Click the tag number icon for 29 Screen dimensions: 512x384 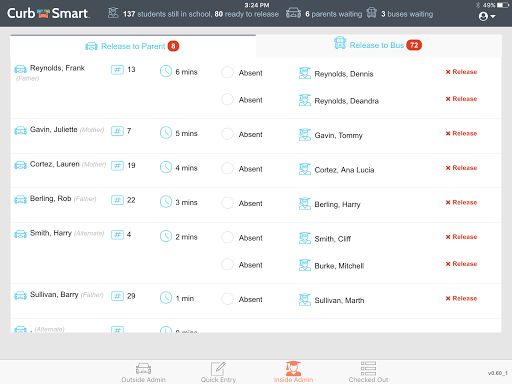(117, 296)
